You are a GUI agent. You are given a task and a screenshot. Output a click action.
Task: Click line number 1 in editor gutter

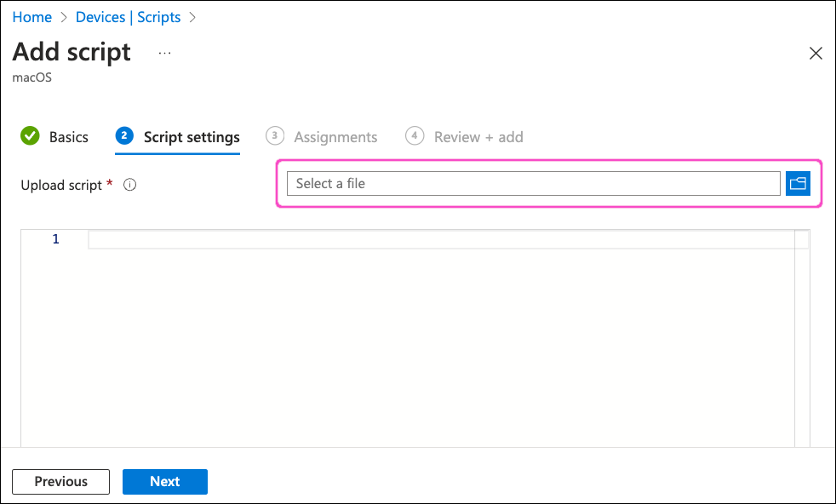click(x=56, y=239)
